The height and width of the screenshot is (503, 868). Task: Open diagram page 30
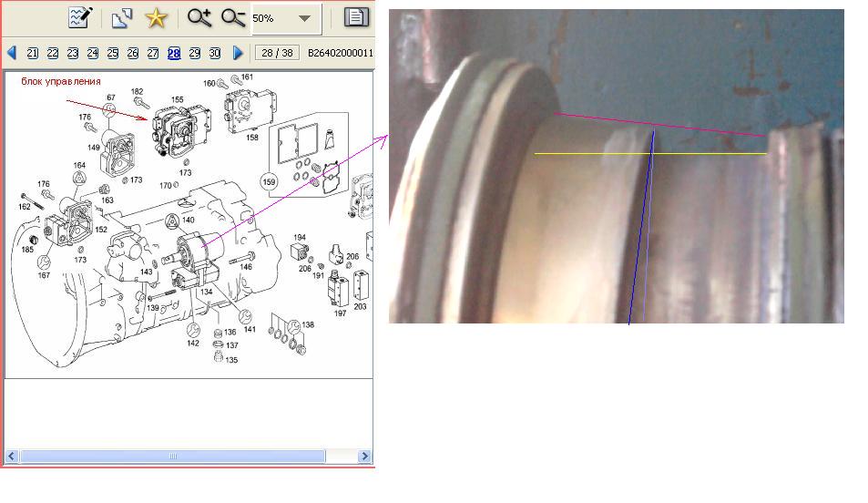(x=215, y=53)
